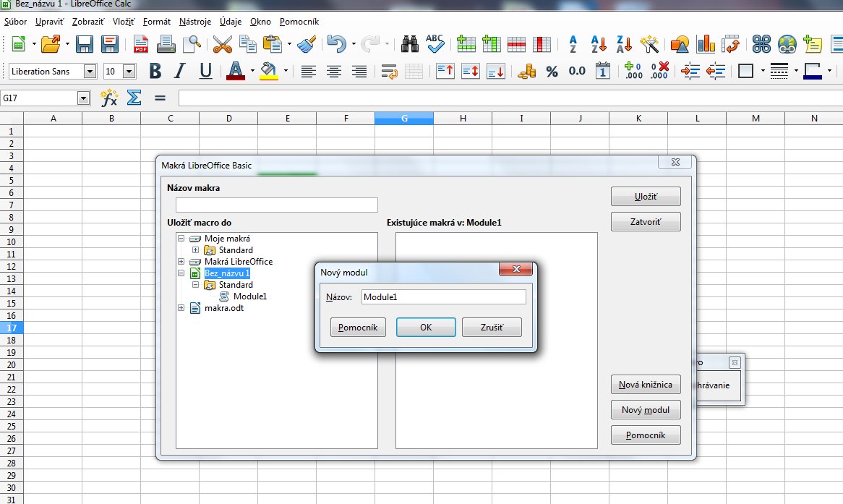Cancel the Nový modul dialog with Zrušiť
The image size is (843, 504).
pyautogui.click(x=492, y=327)
